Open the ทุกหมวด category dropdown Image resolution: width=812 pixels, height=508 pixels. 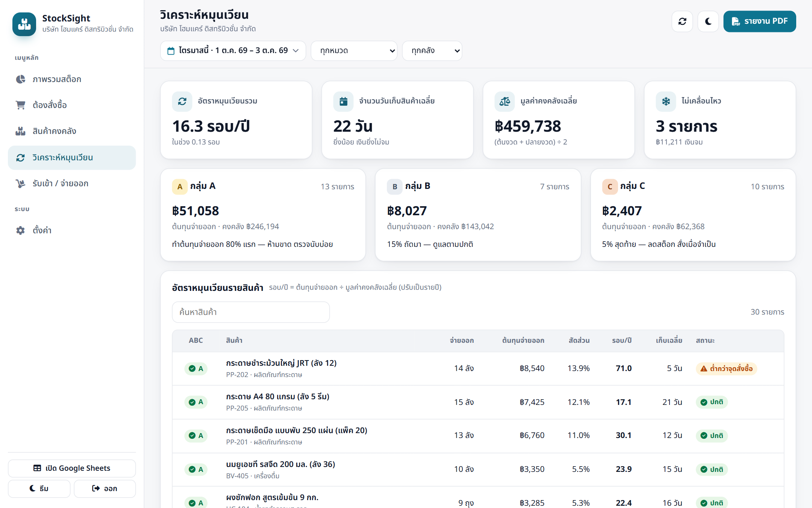click(x=354, y=50)
